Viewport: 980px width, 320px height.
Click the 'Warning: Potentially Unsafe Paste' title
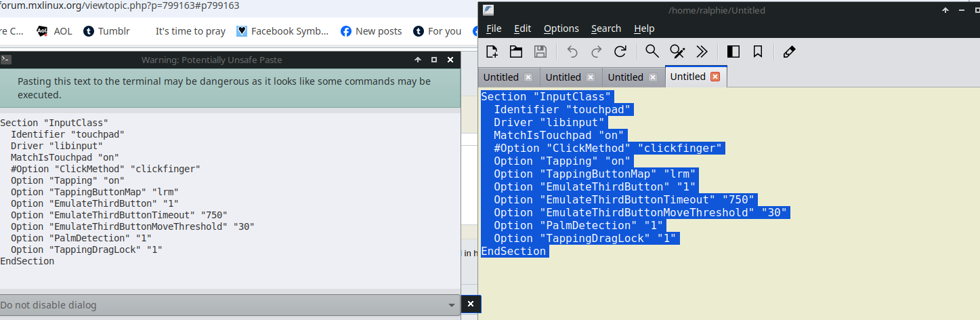pyautogui.click(x=212, y=60)
